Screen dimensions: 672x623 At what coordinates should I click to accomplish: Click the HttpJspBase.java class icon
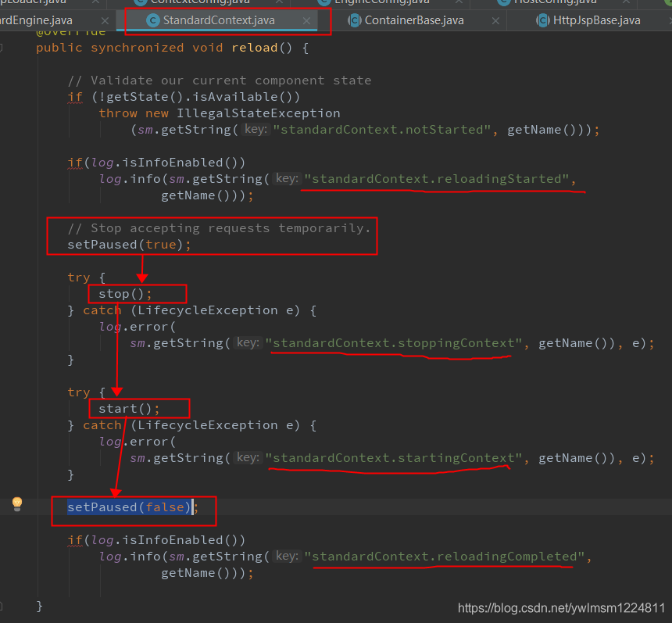click(x=543, y=20)
